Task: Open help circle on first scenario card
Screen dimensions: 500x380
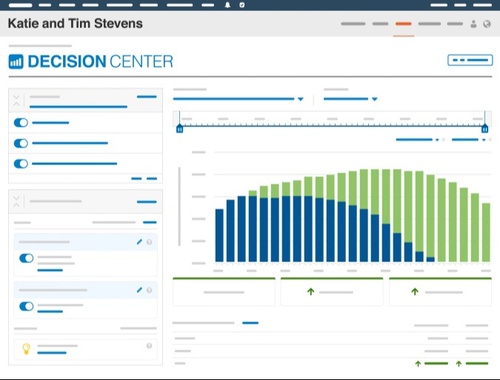Action: click(x=149, y=242)
